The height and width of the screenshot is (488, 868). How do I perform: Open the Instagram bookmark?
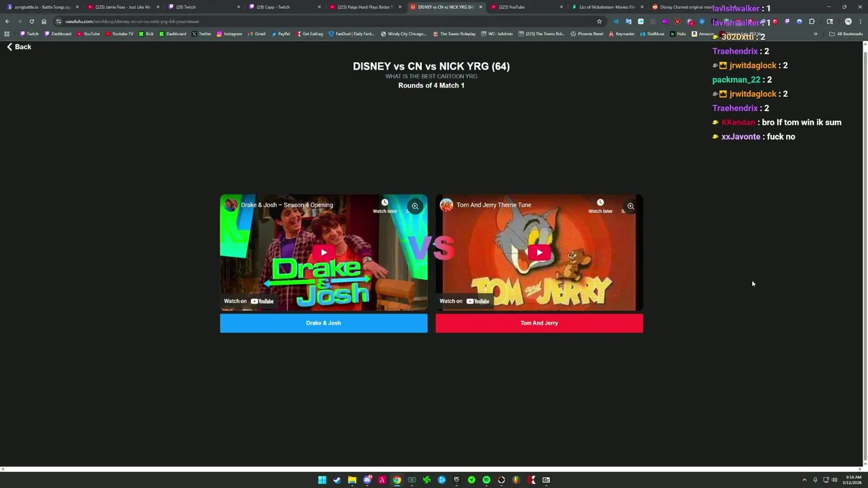(x=229, y=34)
